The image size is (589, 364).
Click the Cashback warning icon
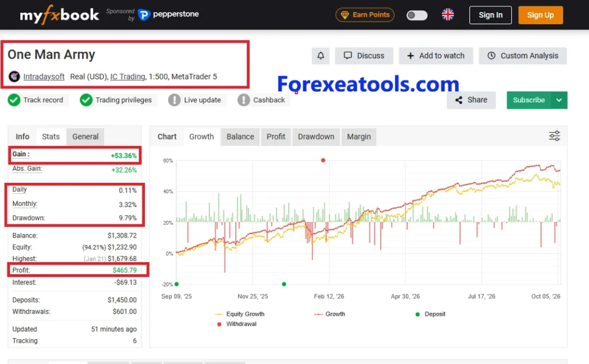pyautogui.click(x=243, y=100)
